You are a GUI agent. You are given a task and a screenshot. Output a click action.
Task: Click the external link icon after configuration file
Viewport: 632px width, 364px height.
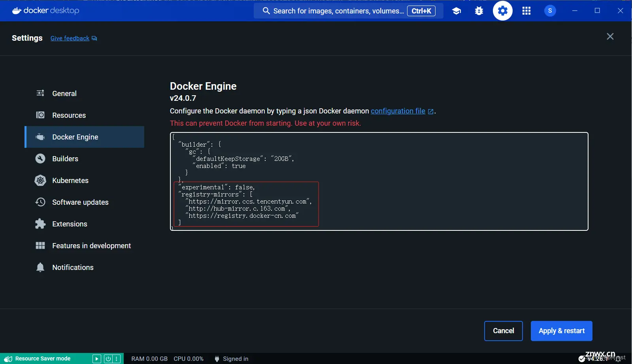[x=431, y=111]
